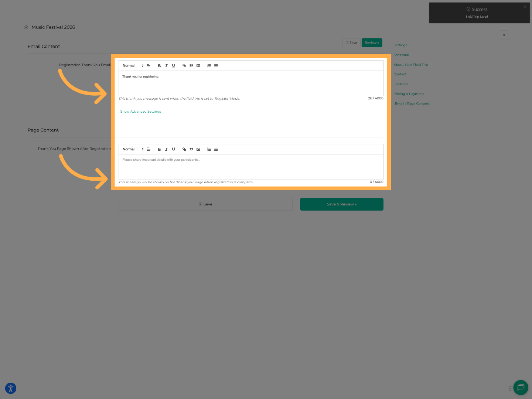Open Show Advanced Settings
532x399 pixels.
140,111
